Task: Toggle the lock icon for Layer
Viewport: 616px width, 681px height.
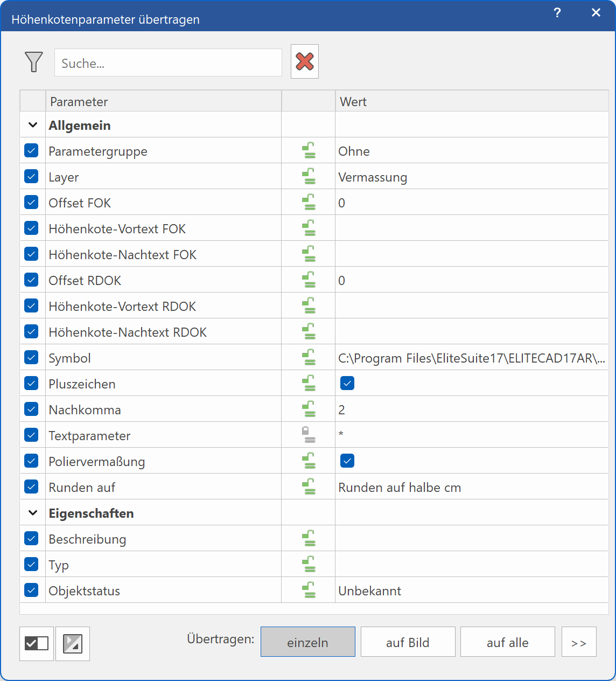Action: (309, 177)
